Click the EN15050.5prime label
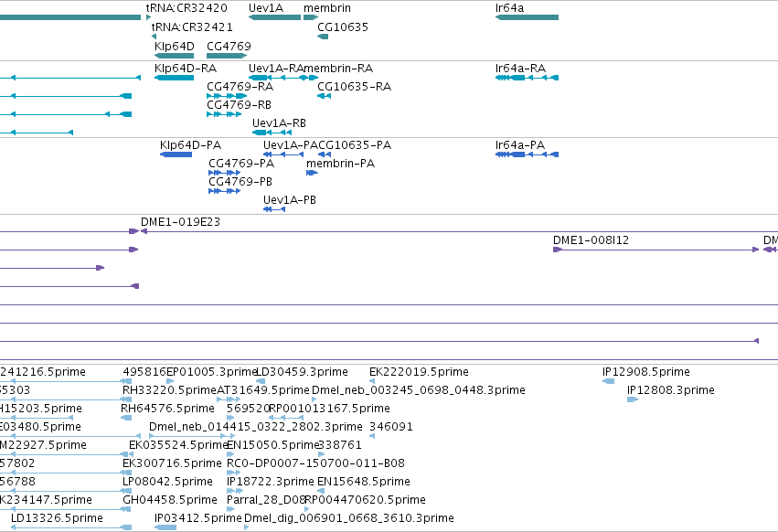 (x=272, y=445)
